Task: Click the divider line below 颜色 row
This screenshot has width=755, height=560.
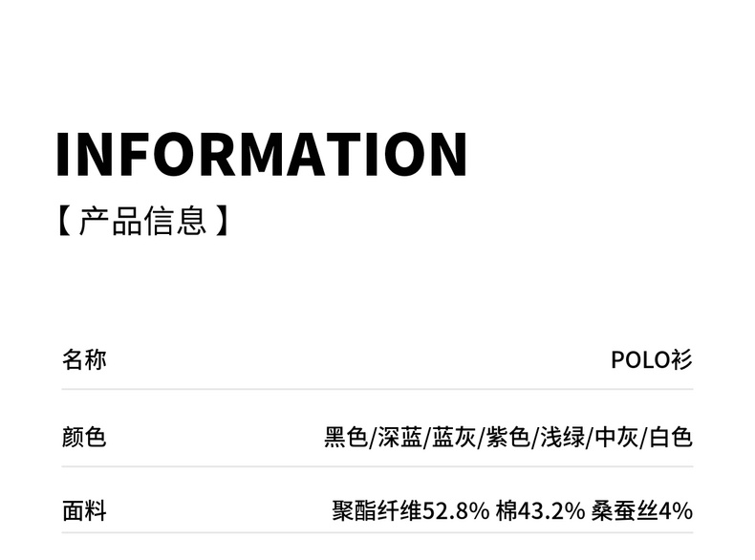Action: coord(377,467)
